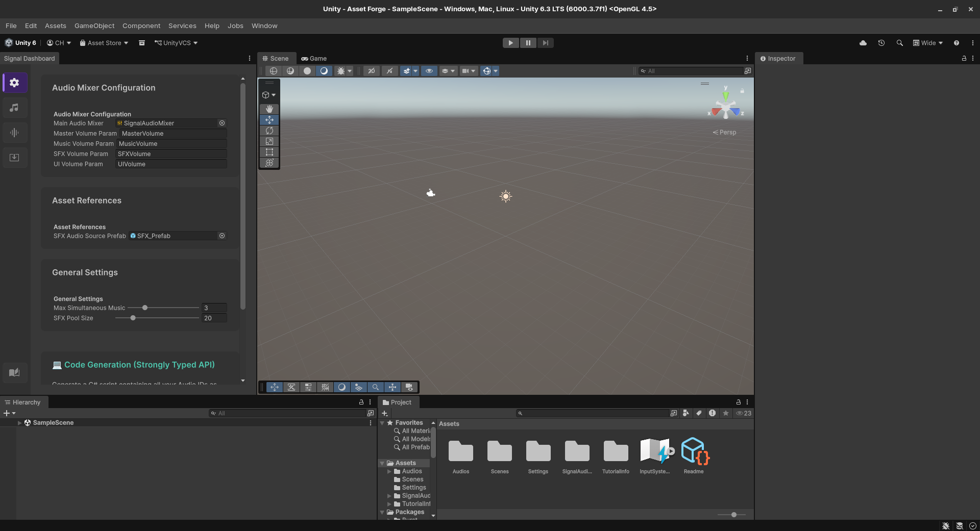Open Scene camera settings dropdown
Viewport: 980px width, 531px height.
pos(469,71)
